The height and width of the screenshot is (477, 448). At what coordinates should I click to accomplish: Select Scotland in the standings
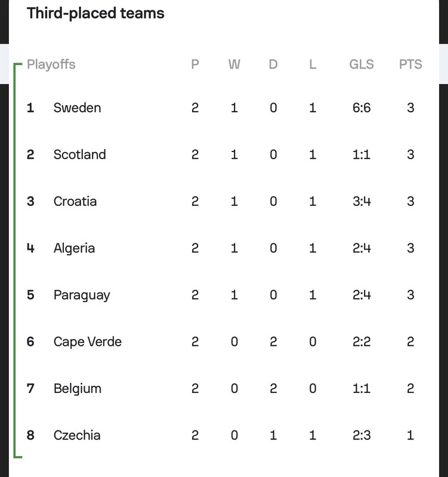pyautogui.click(x=80, y=154)
